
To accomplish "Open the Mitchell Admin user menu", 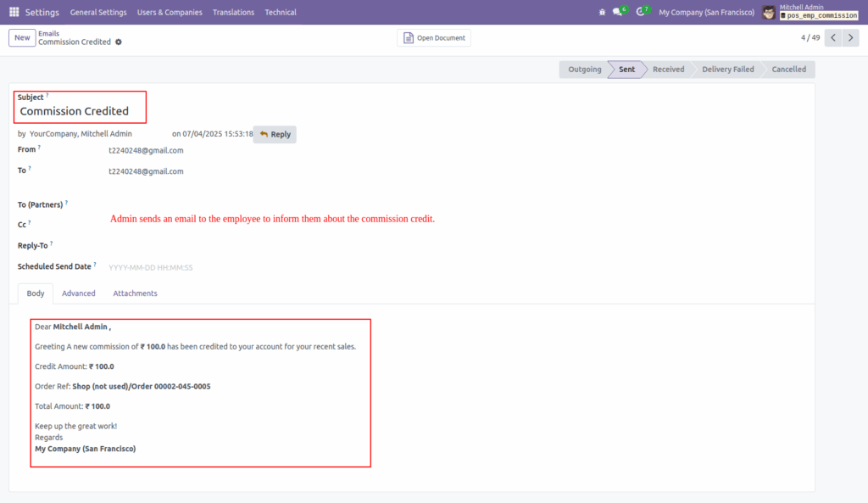I will [x=804, y=7].
